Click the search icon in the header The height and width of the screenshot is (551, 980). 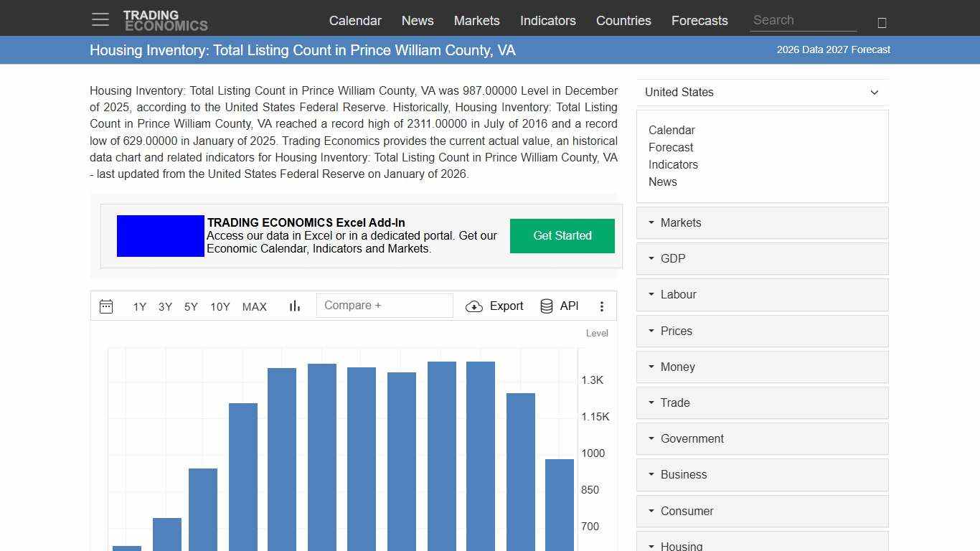[x=881, y=22]
